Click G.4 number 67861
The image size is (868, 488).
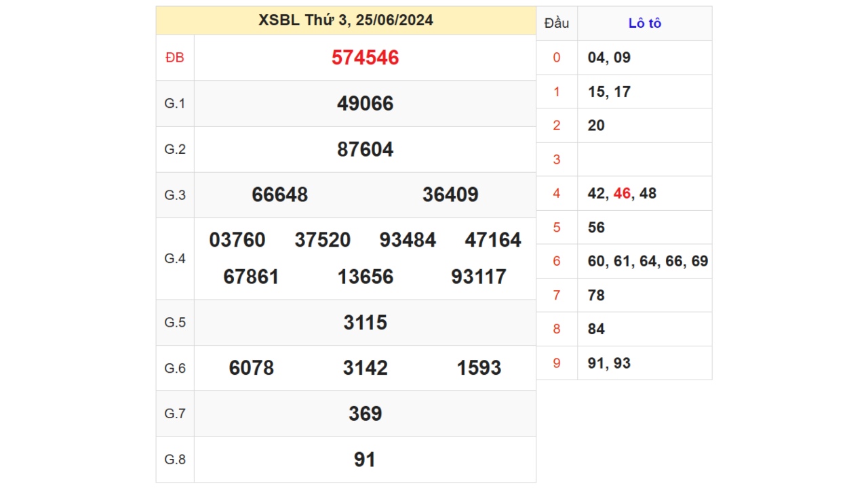(x=251, y=277)
